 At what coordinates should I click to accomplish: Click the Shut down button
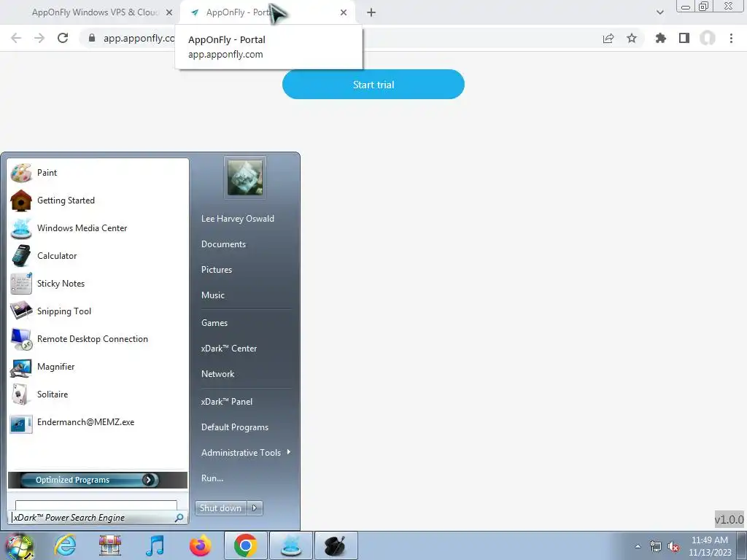(x=220, y=508)
